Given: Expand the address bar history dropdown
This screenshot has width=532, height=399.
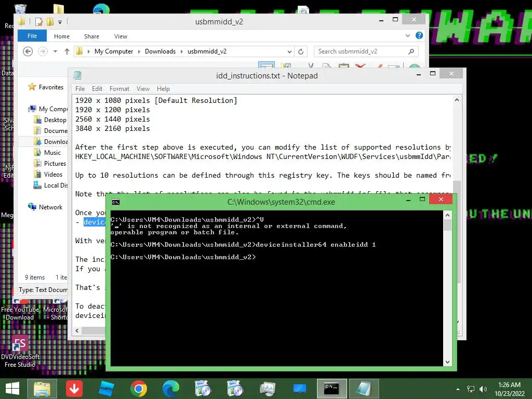Looking at the screenshot, I should (x=289, y=51).
